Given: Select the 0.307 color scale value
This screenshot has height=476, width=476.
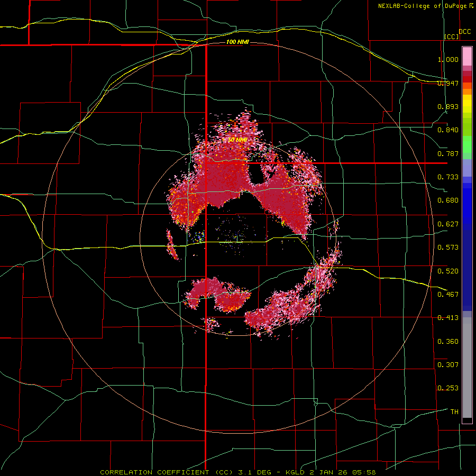Looking at the screenshot, I should coord(448,365).
